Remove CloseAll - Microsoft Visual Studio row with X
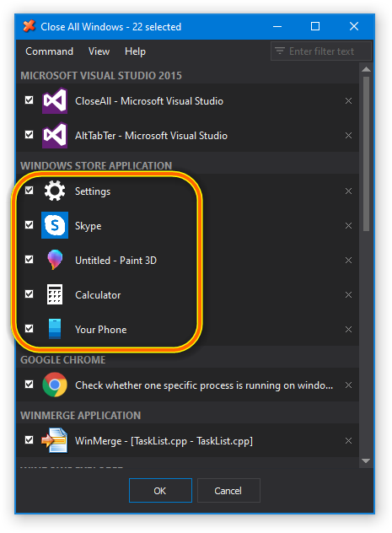392x533 pixels. [348, 101]
